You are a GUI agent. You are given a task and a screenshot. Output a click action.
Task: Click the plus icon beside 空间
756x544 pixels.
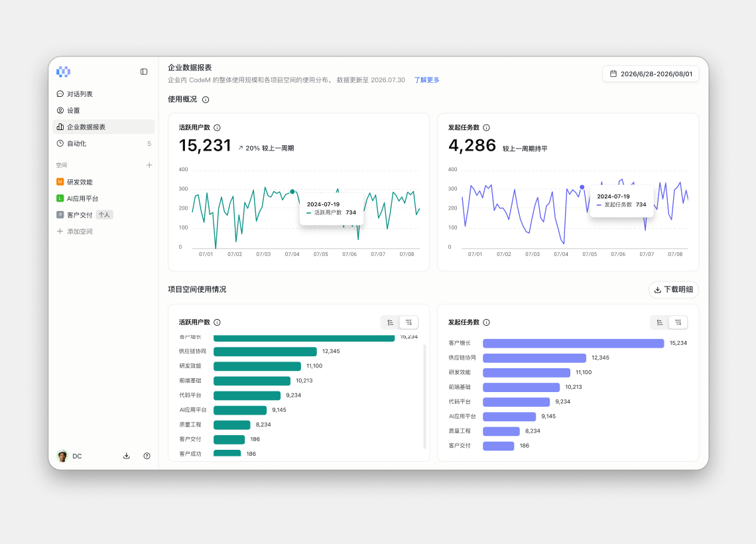(149, 165)
